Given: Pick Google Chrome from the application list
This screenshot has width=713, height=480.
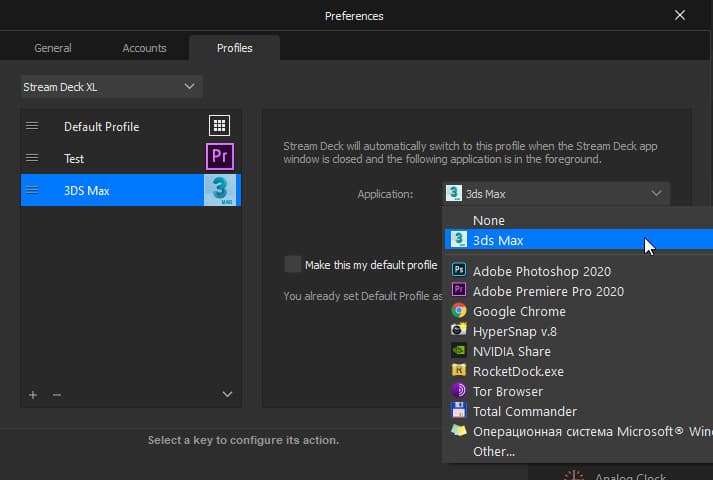Looking at the screenshot, I should 519,311.
